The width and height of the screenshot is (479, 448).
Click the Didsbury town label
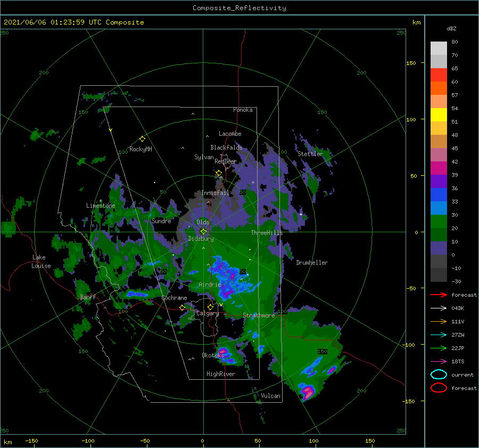coord(201,239)
